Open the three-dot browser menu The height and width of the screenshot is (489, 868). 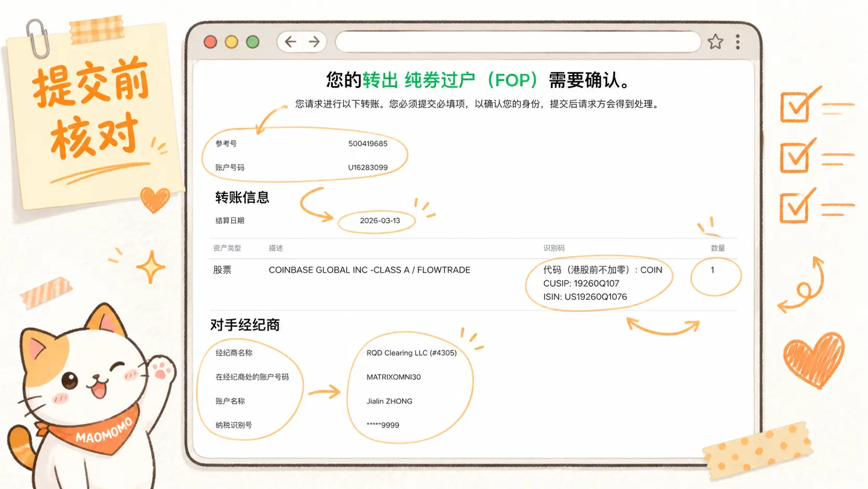click(738, 42)
